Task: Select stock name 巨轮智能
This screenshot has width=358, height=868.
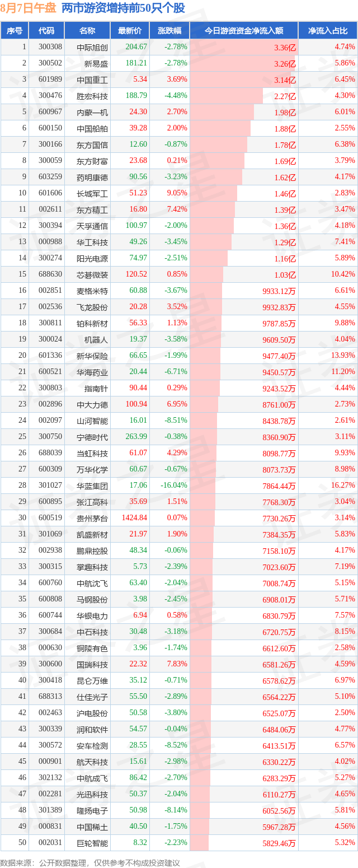Action: (x=92, y=843)
